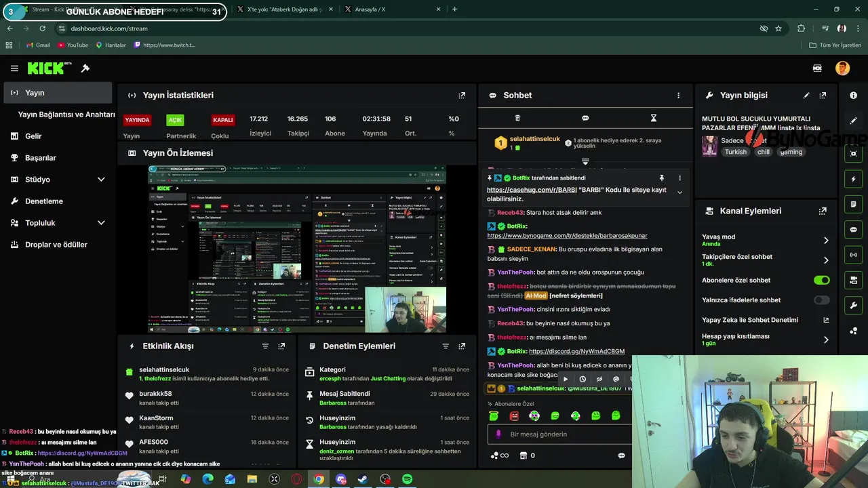The height and width of the screenshot is (488, 868).
Task: Filter the Etkinlik Akışı list
Action: [x=265, y=346]
